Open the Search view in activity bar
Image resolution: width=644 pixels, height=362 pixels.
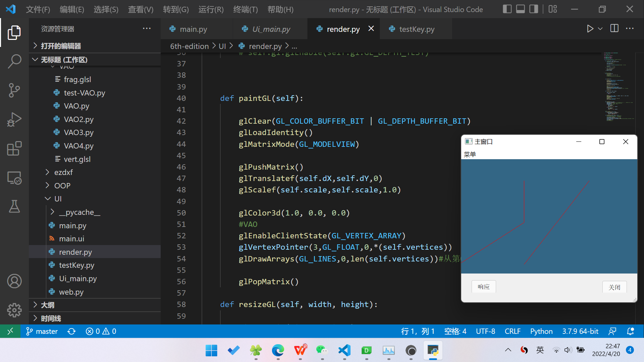click(x=14, y=61)
